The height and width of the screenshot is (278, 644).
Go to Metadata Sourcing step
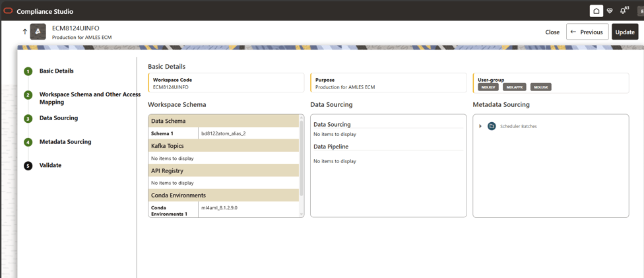click(65, 142)
